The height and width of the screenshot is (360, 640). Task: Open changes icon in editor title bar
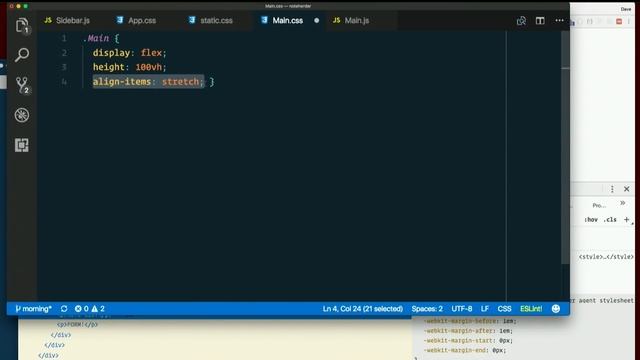click(x=521, y=21)
